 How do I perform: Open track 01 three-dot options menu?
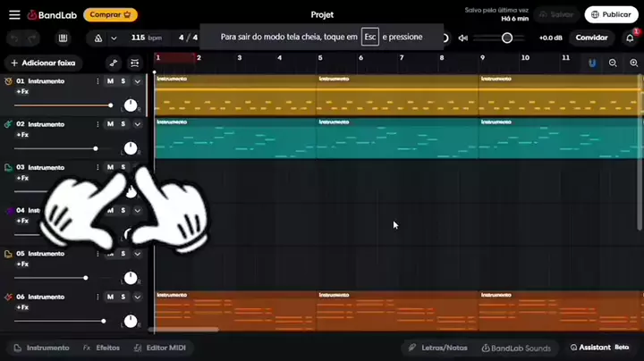click(x=97, y=81)
